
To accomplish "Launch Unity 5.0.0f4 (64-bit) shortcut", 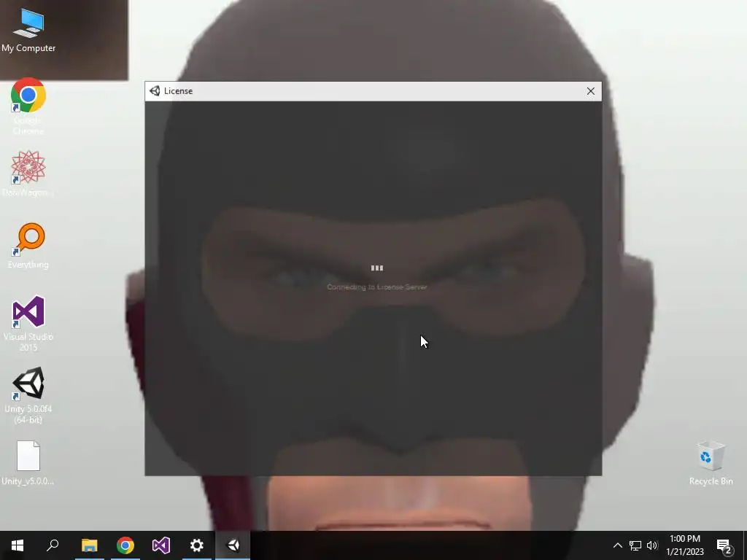I will tap(28, 396).
